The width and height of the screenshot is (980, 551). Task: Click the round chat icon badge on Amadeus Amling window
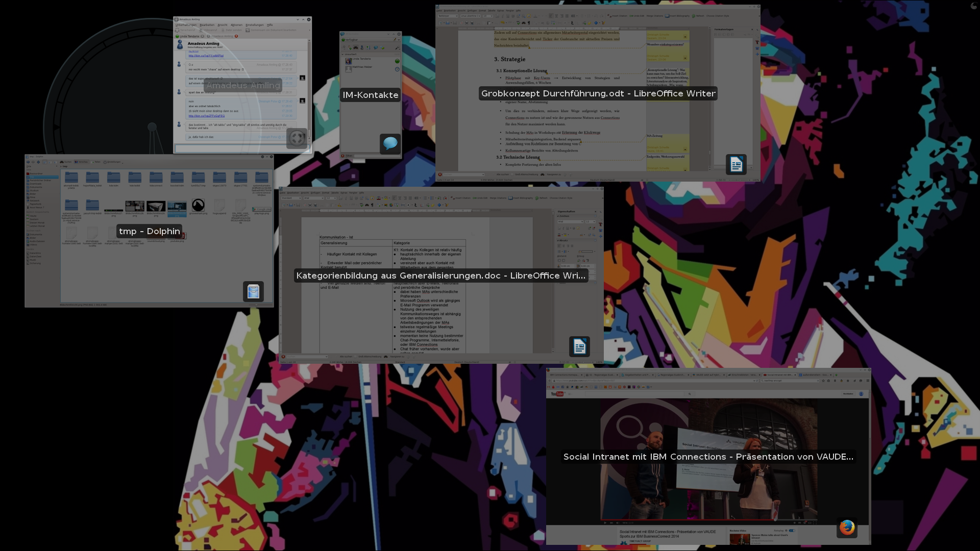coord(297,138)
